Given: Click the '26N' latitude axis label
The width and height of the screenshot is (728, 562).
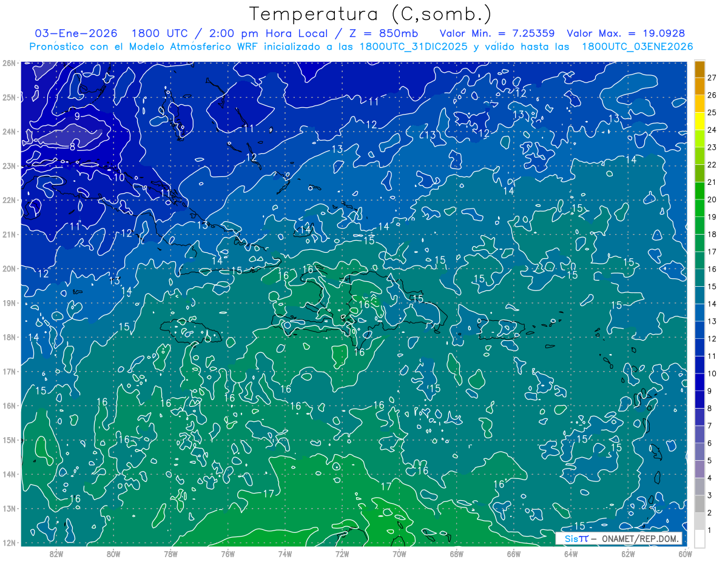Looking at the screenshot, I should (8, 62).
